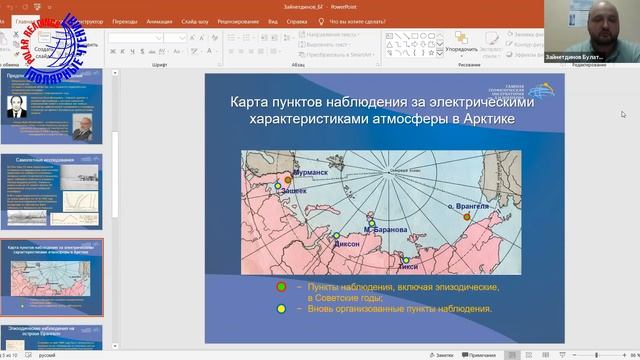Switch to the Главная ribbon tab
Viewport: 640px width, 360px height.
25,21
